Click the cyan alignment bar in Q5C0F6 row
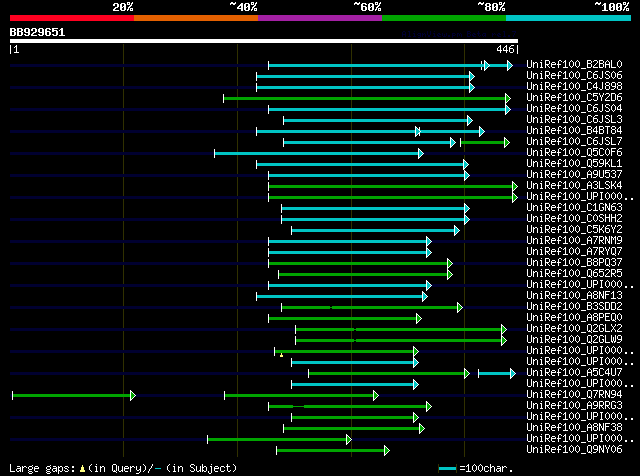Screen dimensions: 640x476 click(x=319, y=153)
